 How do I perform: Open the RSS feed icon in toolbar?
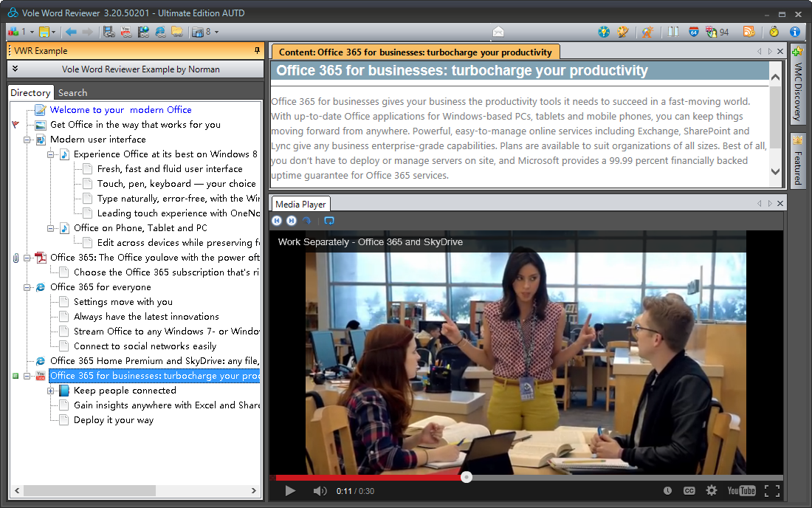(x=749, y=32)
